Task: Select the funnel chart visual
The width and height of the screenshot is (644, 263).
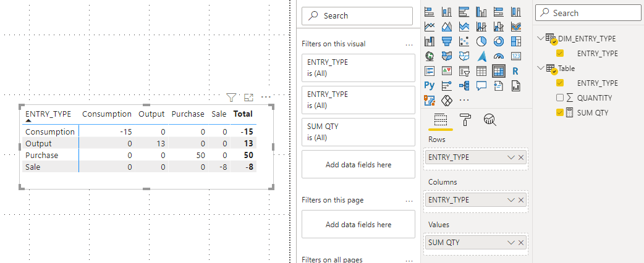Action: pyautogui.click(x=447, y=41)
